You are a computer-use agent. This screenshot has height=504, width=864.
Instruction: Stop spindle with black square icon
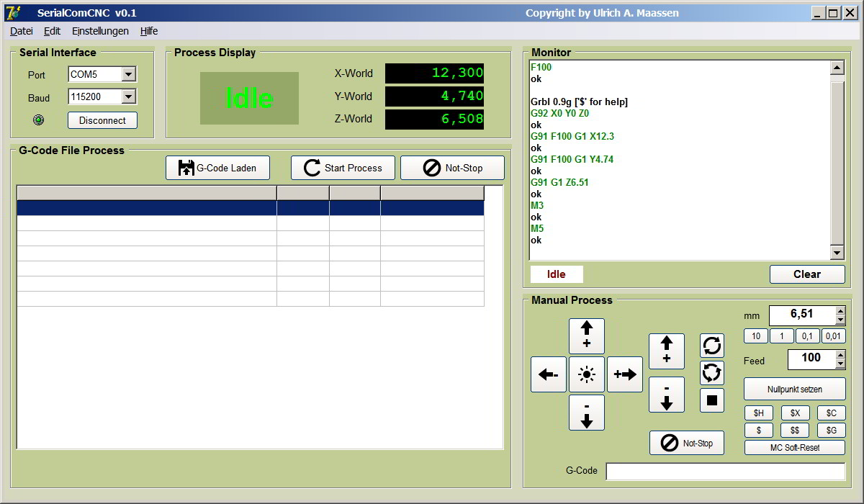coord(712,400)
